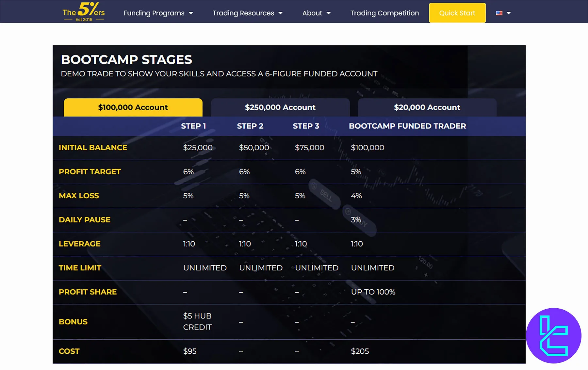The width and height of the screenshot is (588, 370).
Task: Switch to the $250,000 Account tab
Action: 280,107
